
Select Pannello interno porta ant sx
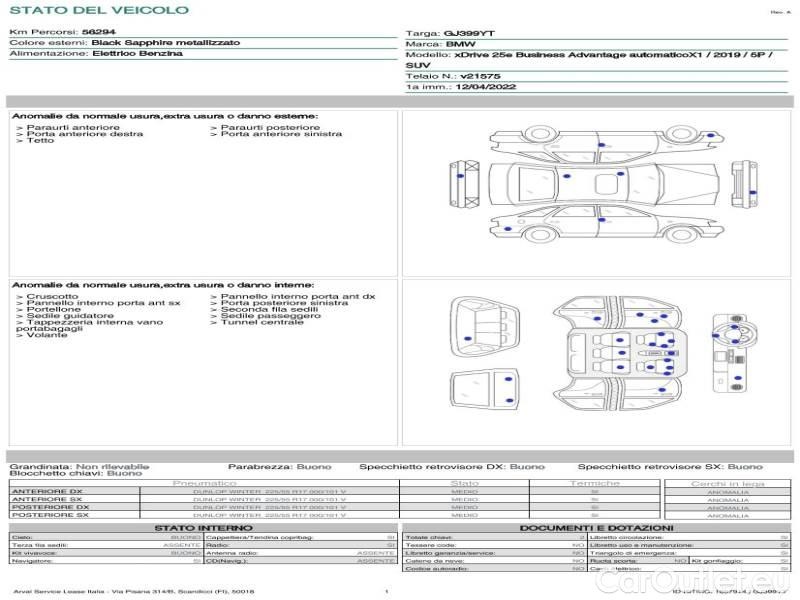[98, 303]
